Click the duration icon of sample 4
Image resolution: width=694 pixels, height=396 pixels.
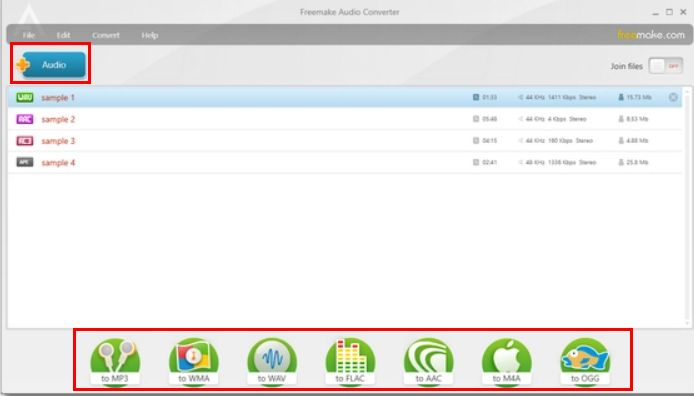coord(476,162)
